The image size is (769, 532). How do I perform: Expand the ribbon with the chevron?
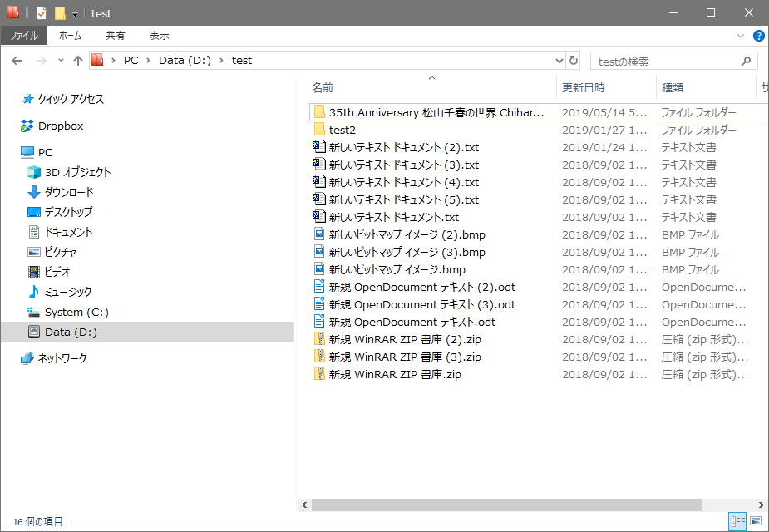741,36
